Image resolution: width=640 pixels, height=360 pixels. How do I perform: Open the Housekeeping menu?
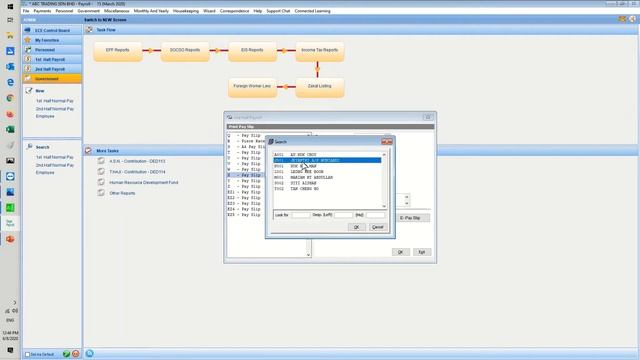pyautogui.click(x=186, y=11)
